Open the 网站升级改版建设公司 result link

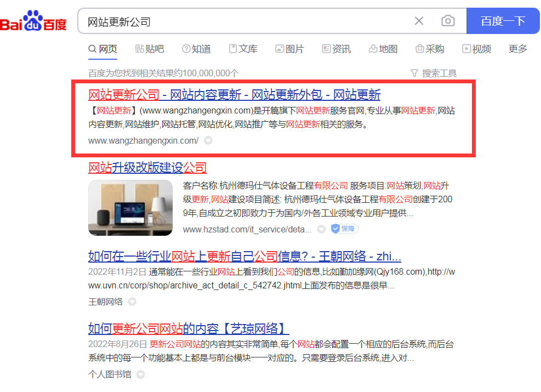[147, 168]
